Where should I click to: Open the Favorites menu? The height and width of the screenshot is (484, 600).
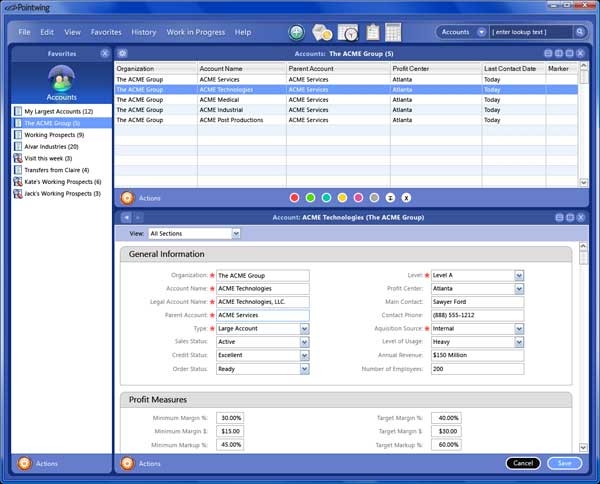(x=106, y=32)
